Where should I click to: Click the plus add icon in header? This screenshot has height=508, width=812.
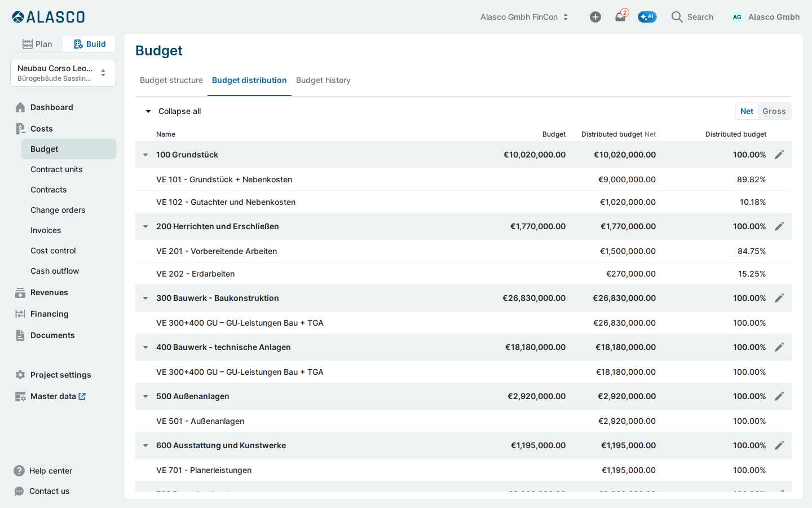595,17
